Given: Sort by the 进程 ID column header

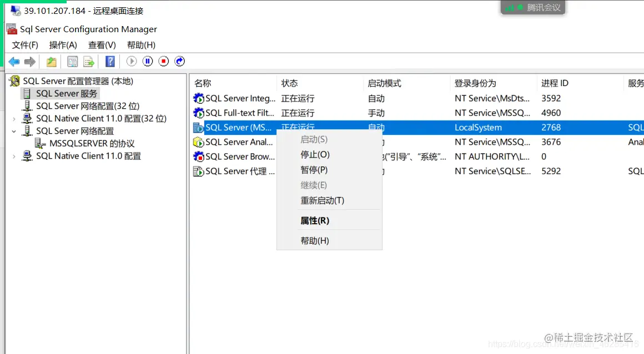Looking at the screenshot, I should [x=580, y=83].
